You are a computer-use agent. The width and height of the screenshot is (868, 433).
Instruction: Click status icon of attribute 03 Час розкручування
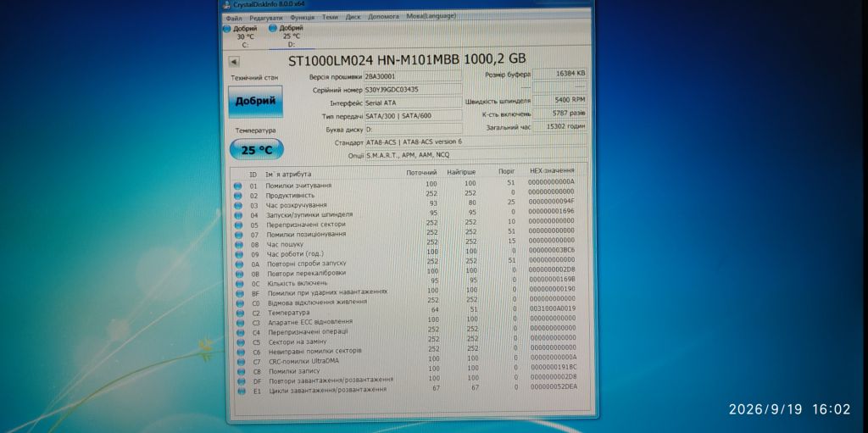click(238, 205)
